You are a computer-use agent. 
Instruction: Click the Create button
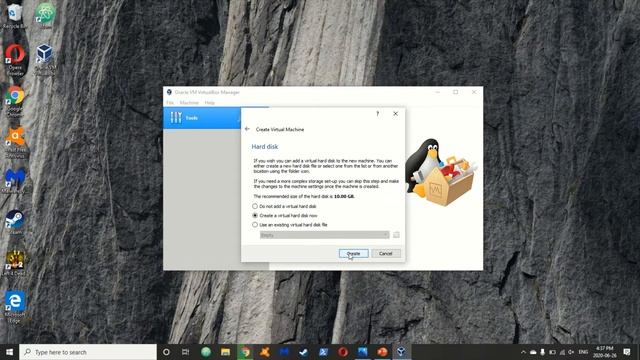click(353, 253)
